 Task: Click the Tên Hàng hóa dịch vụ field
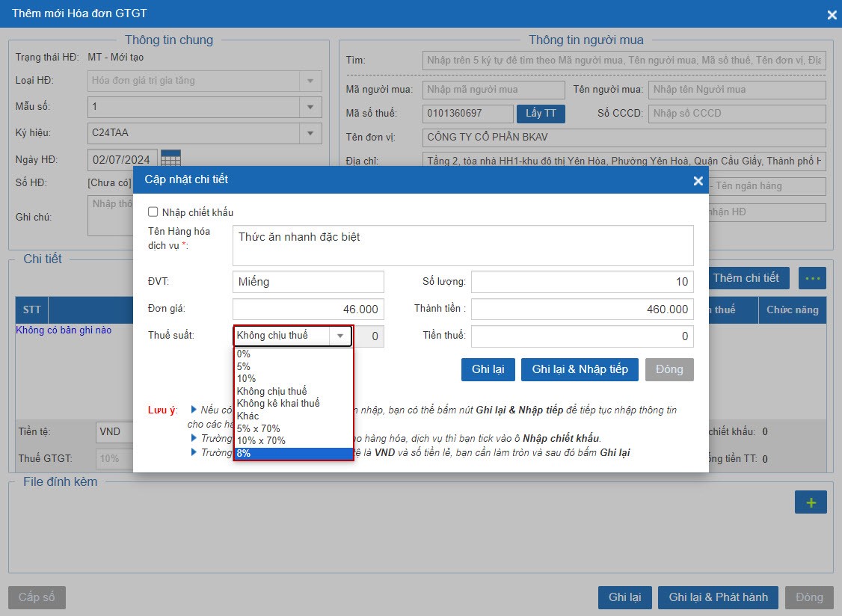(x=462, y=246)
